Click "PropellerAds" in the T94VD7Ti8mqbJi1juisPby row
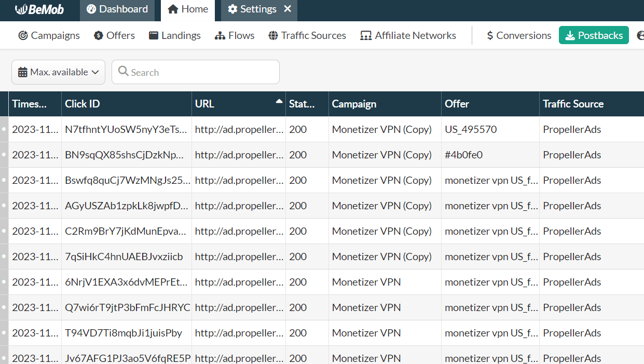644x364 pixels. click(572, 333)
